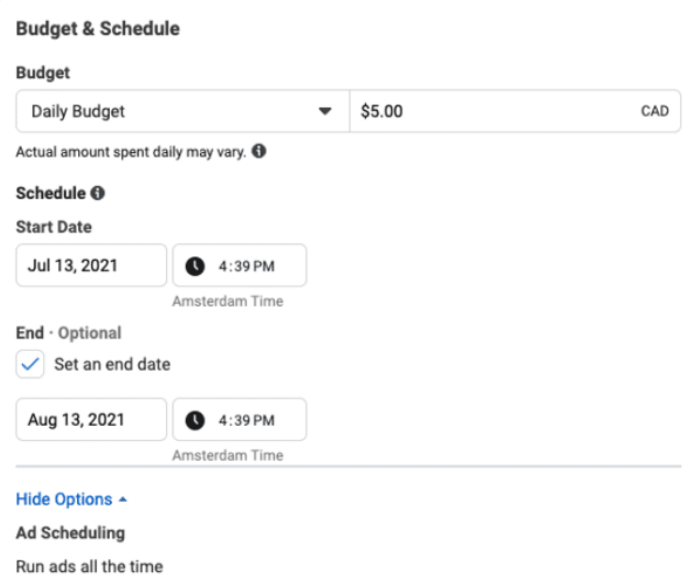
Task: Click the Amsterdam Time label under start time
Action: click(x=227, y=301)
